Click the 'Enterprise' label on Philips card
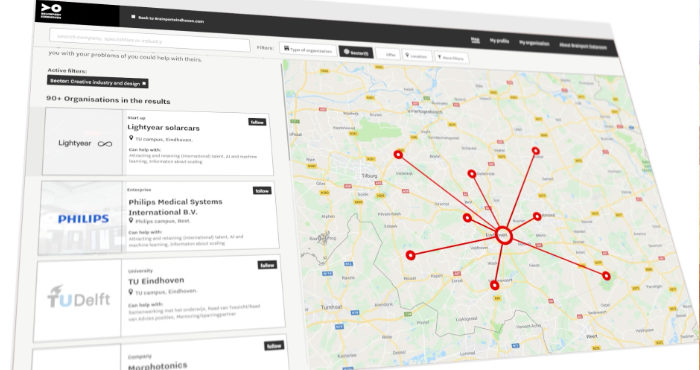 [x=139, y=190]
